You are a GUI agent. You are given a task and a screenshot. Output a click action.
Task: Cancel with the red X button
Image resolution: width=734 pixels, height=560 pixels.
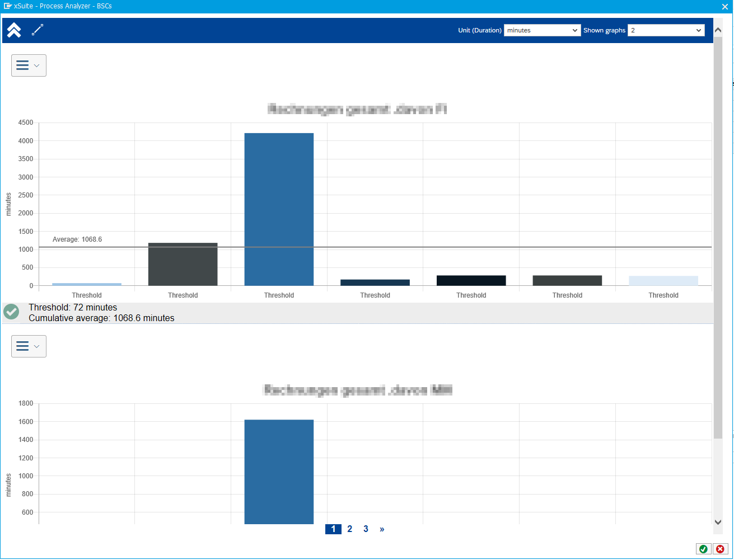[x=720, y=549]
